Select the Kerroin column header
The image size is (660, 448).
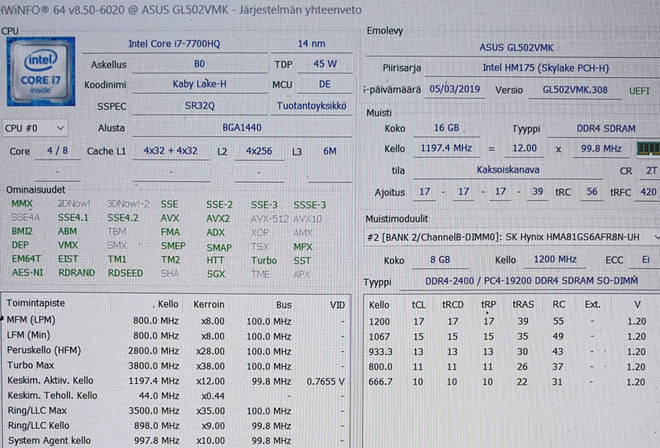coord(209,304)
